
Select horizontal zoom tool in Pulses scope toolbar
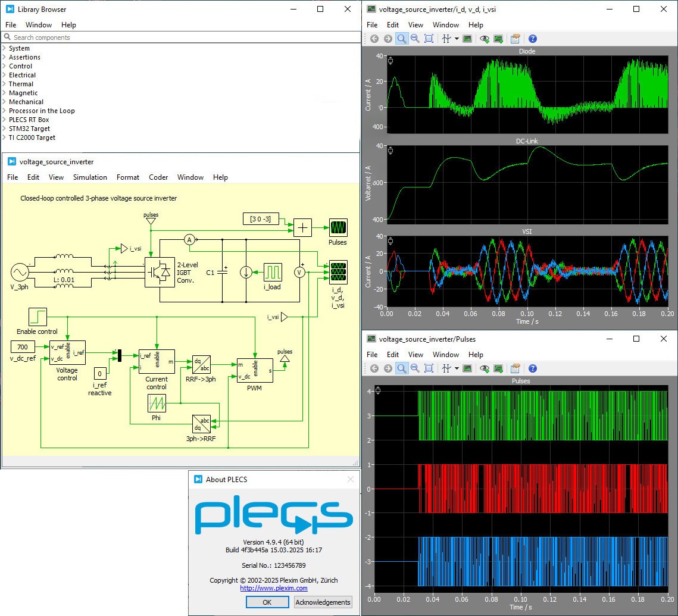[415, 369]
